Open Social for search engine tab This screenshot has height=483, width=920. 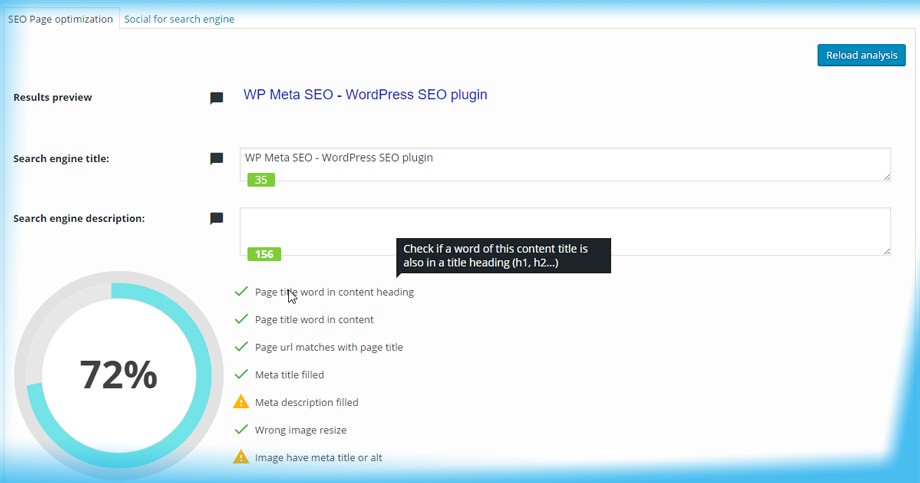tap(179, 19)
